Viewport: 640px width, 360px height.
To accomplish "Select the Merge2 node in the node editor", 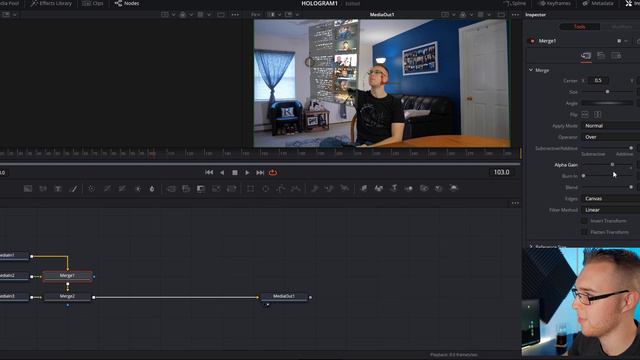I will 67,297.
